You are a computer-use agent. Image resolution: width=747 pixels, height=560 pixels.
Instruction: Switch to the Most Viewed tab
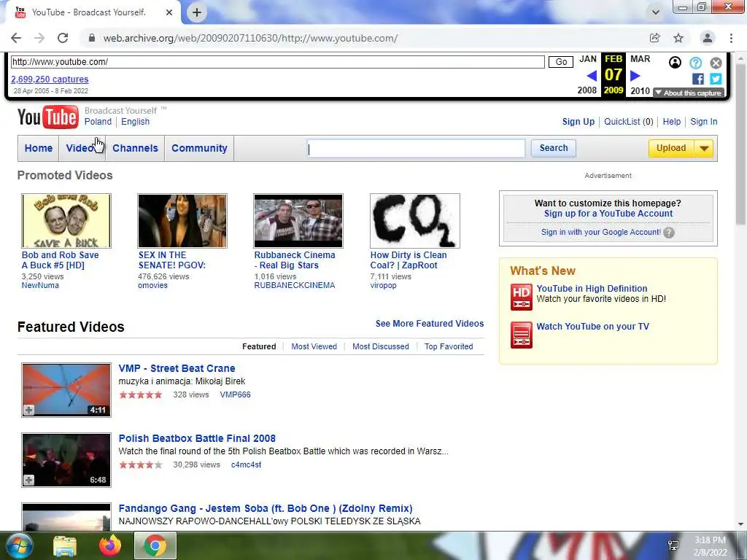314,346
